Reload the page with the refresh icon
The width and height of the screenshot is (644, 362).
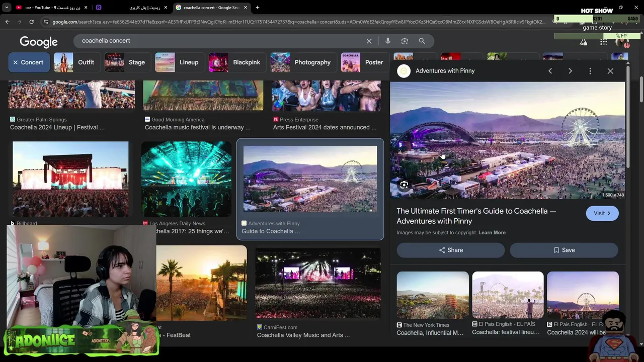click(x=31, y=22)
